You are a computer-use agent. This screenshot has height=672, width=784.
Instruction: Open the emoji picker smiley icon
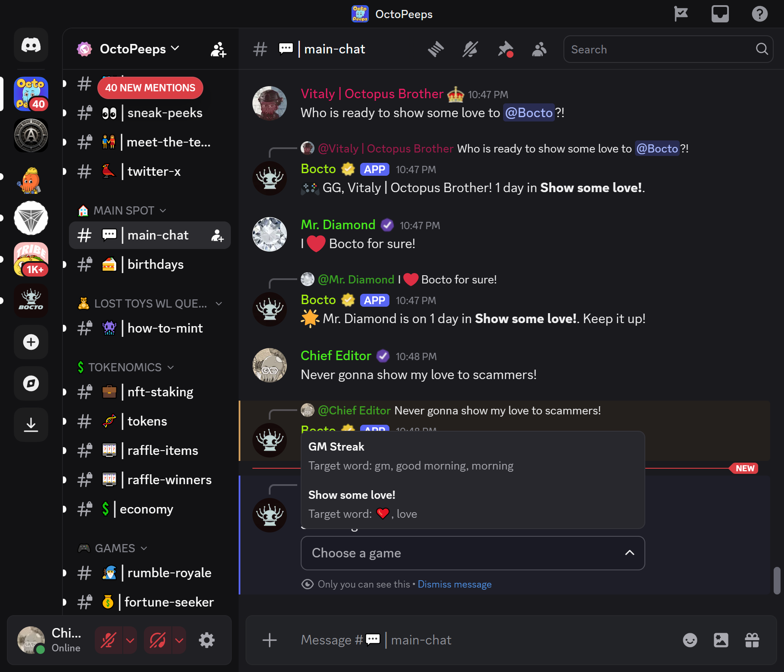tap(690, 640)
